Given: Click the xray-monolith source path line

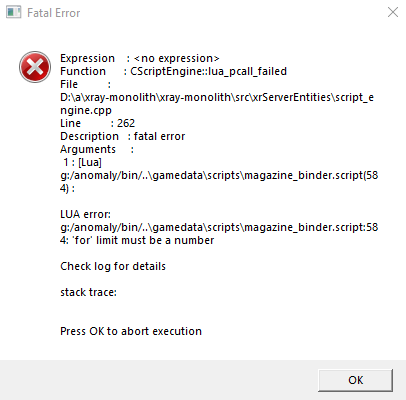Looking at the screenshot, I should pyautogui.click(x=217, y=97).
